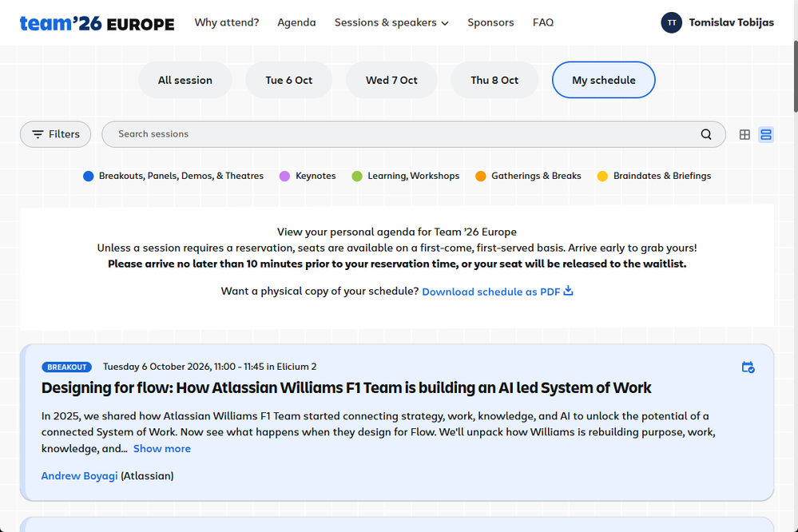
Task: Switch to grid view layout
Action: 744,134
